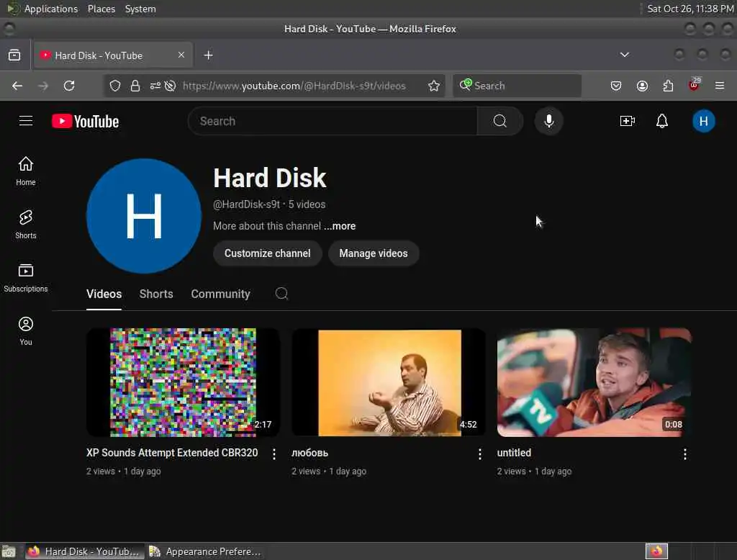Click the Hard Disk channel avatar
Image resolution: width=737 pixels, height=560 pixels.
(144, 216)
